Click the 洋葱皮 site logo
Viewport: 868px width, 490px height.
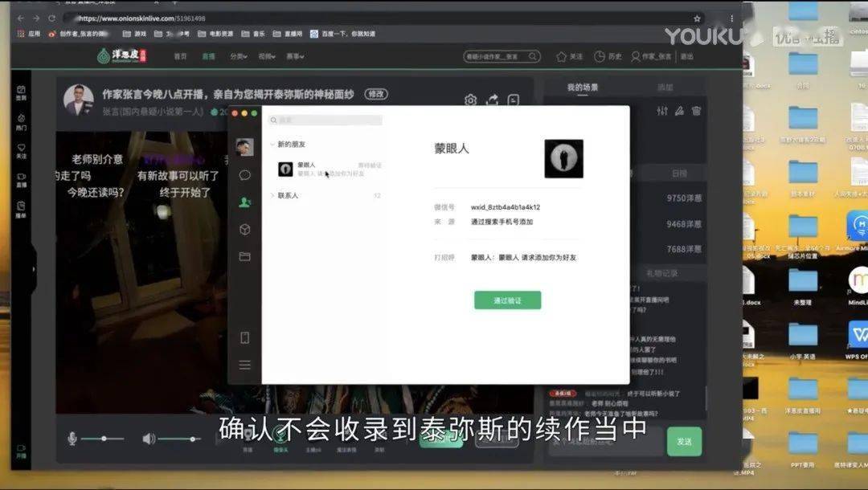pos(122,55)
